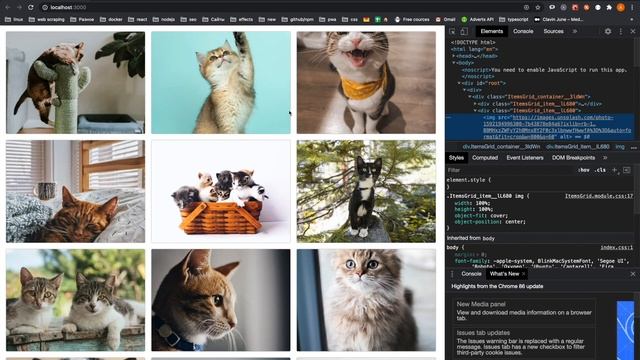
Task: Open the Gmail bookmark
Action: click(445, 19)
